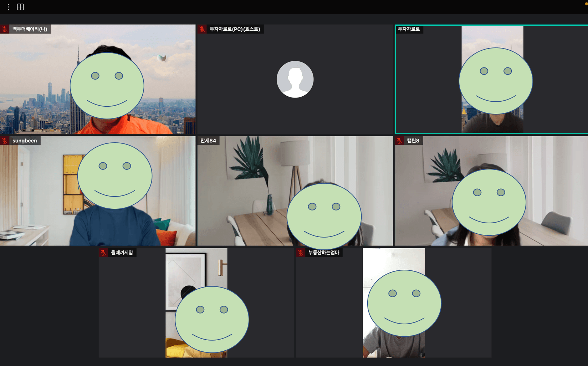Select the 투자자로로 name label

coord(409,29)
